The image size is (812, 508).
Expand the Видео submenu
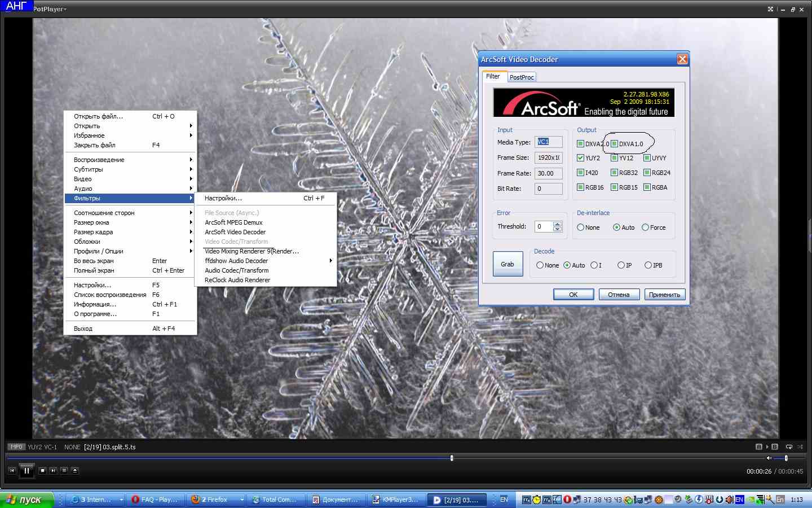click(x=130, y=179)
